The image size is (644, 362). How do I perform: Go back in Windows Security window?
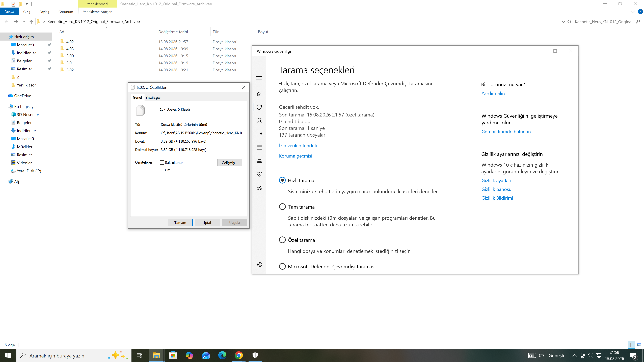point(259,63)
